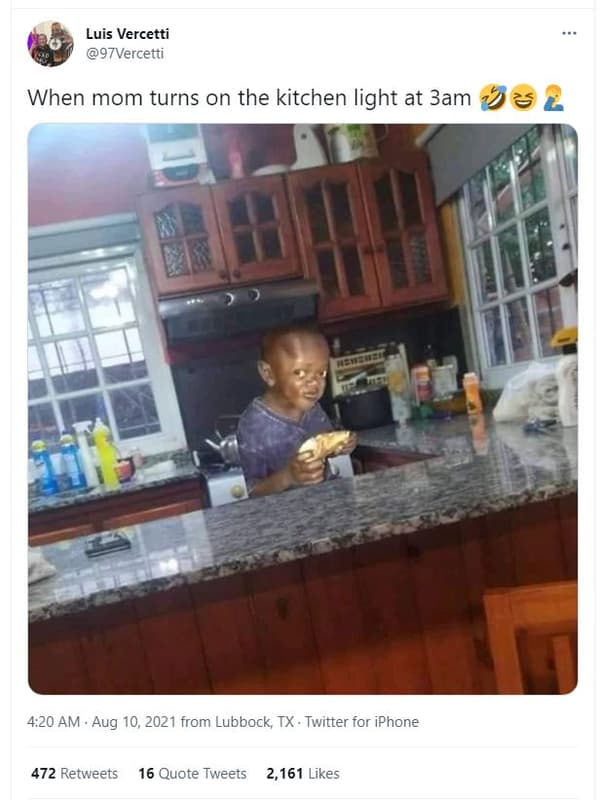
Task: Click the 4:20 AM timestamp
Action: click(x=54, y=722)
